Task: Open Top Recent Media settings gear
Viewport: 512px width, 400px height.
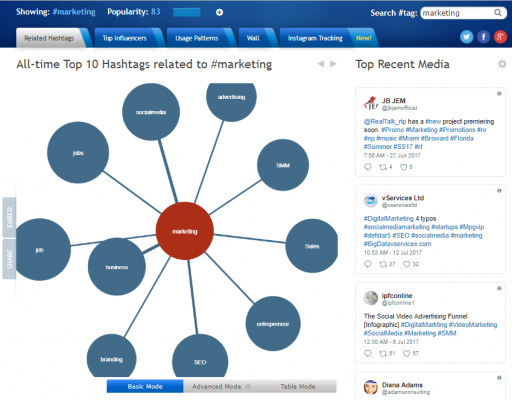Action: [x=502, y=64]
